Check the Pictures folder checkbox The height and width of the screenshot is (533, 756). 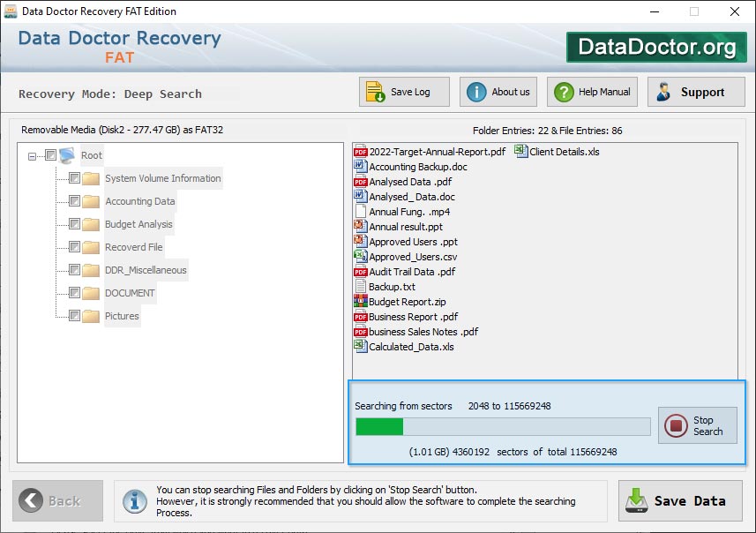click(74, 316)
